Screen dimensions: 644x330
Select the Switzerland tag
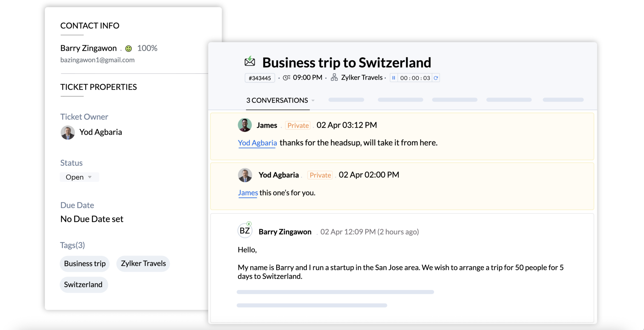point(83,285)
